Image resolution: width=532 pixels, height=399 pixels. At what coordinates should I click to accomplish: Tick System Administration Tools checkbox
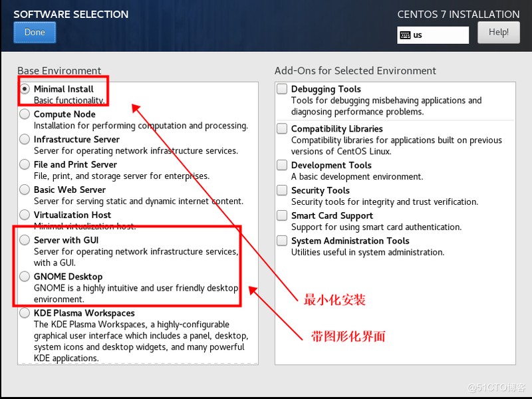click(282, 241)
